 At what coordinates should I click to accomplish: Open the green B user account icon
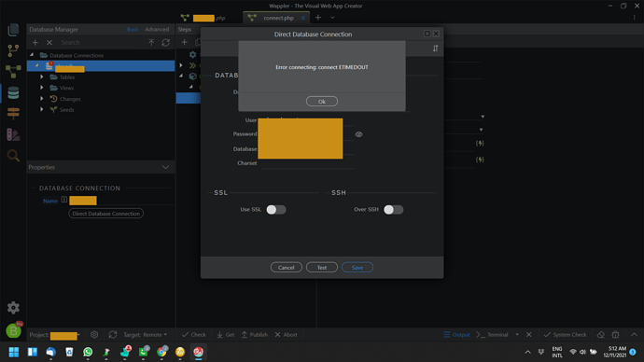pyautogui.click(x=14, y=330)
